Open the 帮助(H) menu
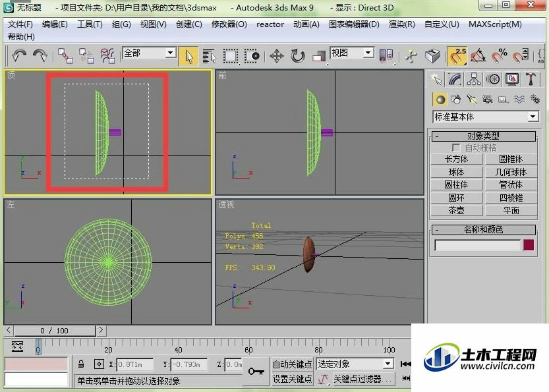The image size is (549, 392). (x=21, y=37)
